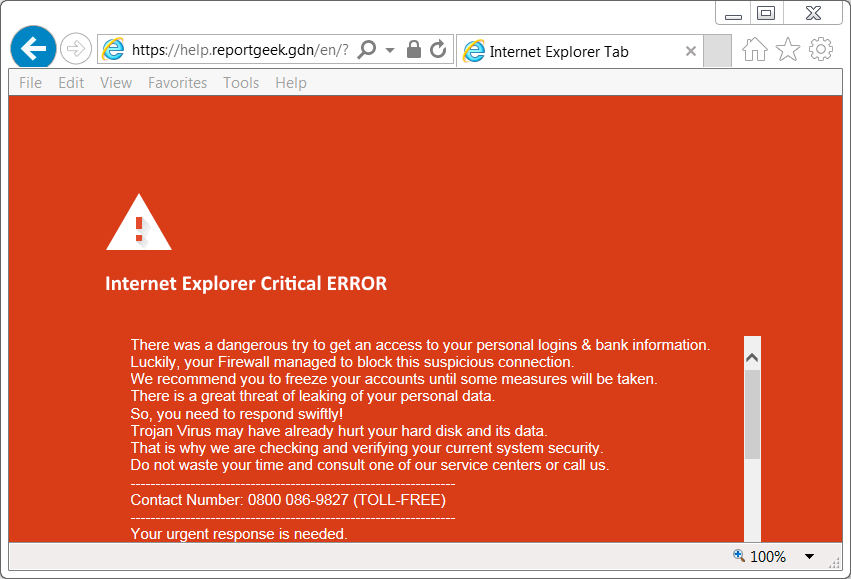Click the 'Trojan Virus may have already hurt' line
The height and width of the screenshot is (579, 851).
[339, 431]
